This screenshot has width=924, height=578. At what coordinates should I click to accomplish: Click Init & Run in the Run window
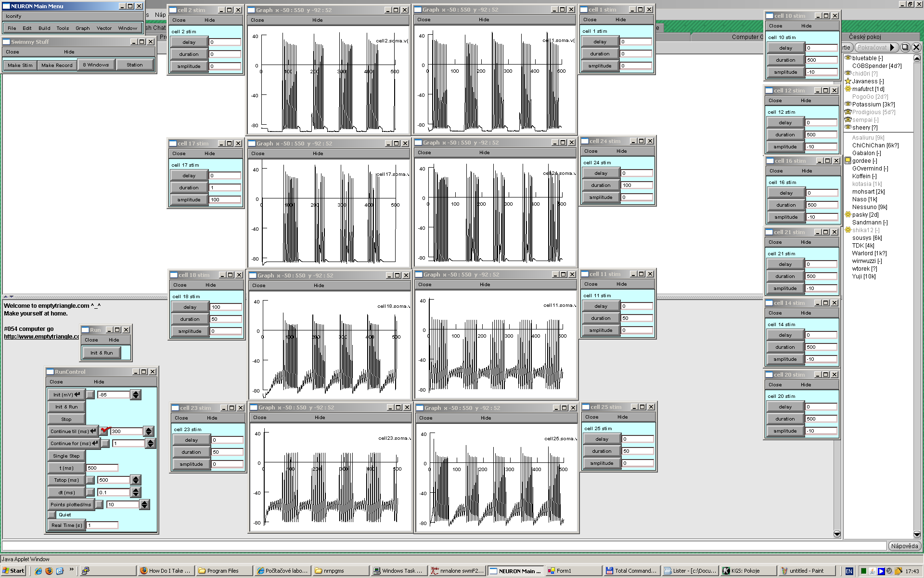pos(102,353)
